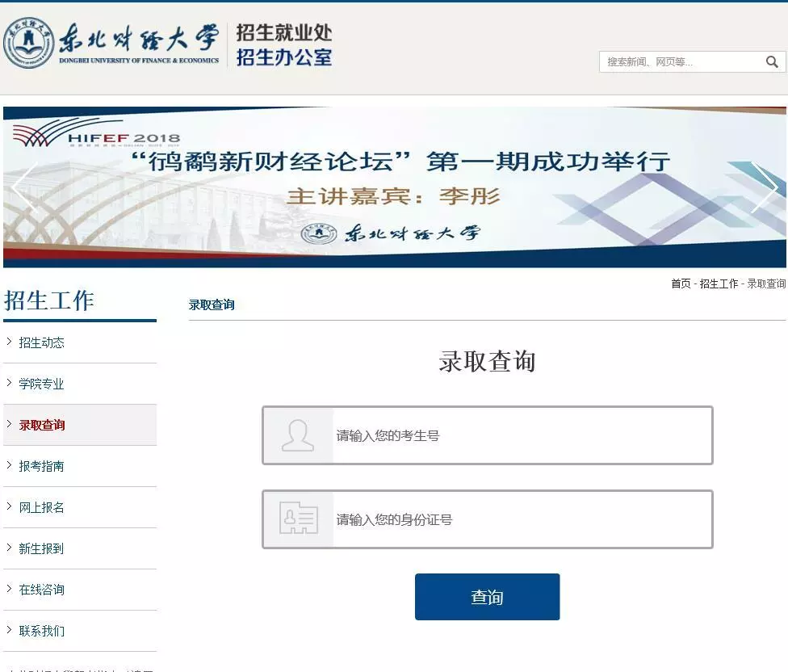Screen dimensions: 788x672
Task: Click the ID card icon in the ID number field
Action: 298,519
